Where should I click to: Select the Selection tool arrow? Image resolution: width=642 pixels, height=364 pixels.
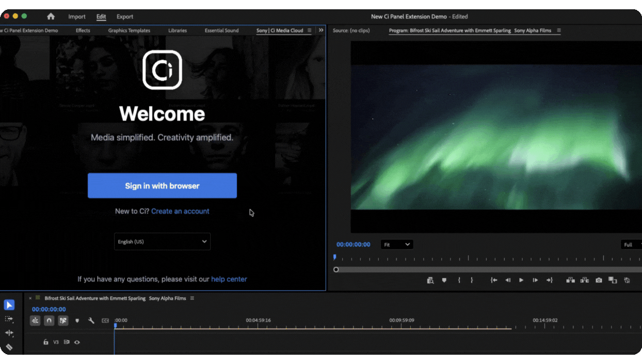pyautogui.click(x=9, y=305)
